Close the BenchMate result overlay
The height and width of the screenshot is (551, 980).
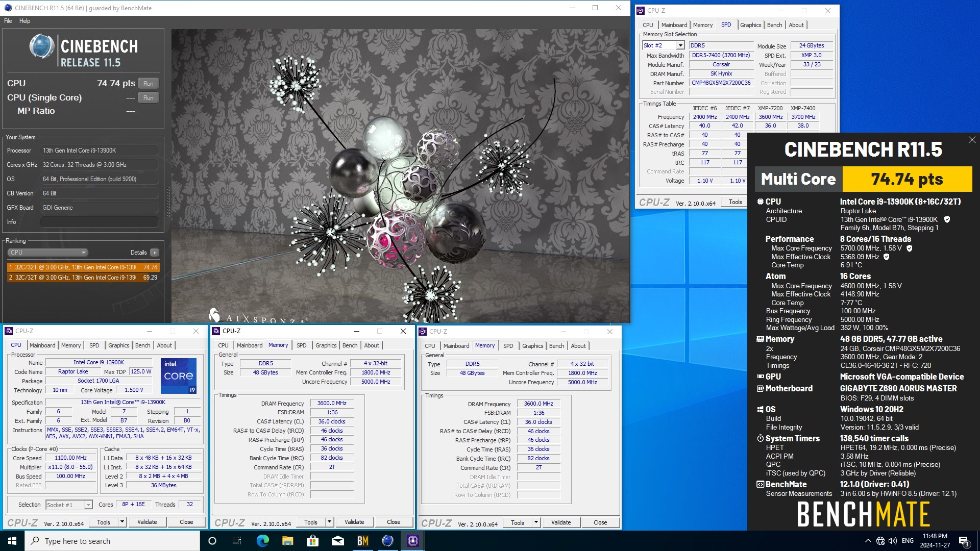pos(972,140)
